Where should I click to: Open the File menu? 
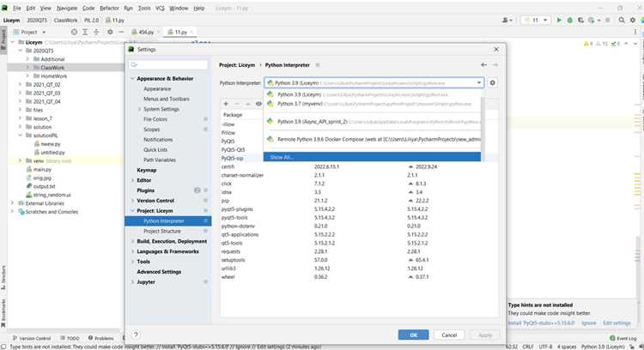(17, 9)
